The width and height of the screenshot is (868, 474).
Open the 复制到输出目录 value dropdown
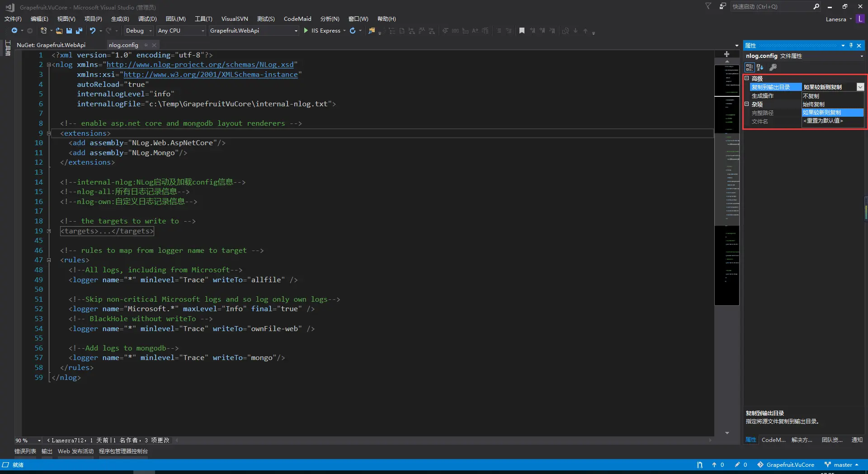(x=860, y=86)
